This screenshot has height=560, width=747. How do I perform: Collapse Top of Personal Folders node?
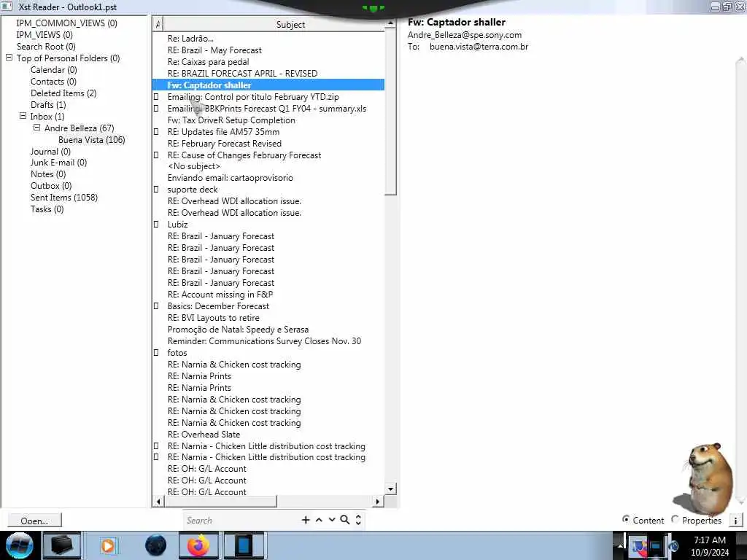pos(9,58)
